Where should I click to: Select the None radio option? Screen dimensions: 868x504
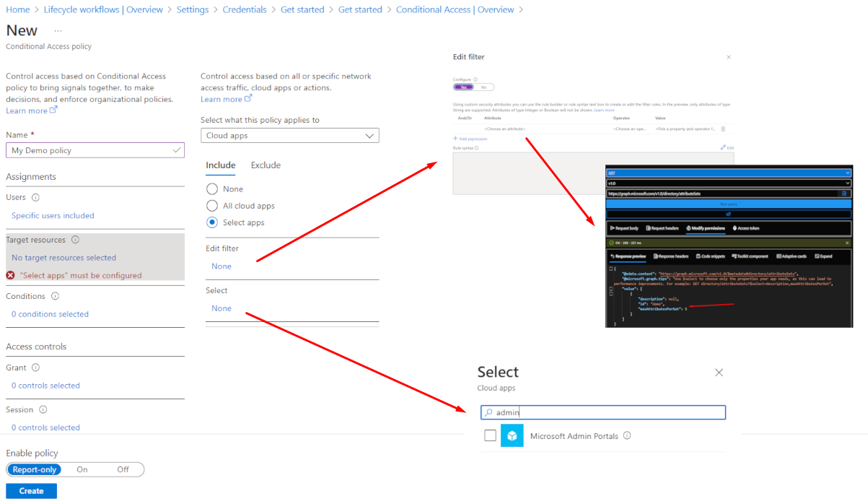coord(212,189)
